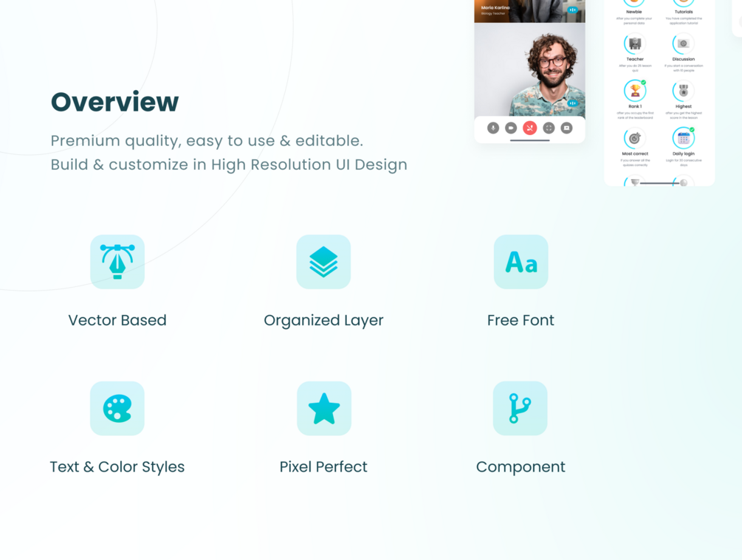Click audio indicator on Maria Karlina's video

[573, 10]
